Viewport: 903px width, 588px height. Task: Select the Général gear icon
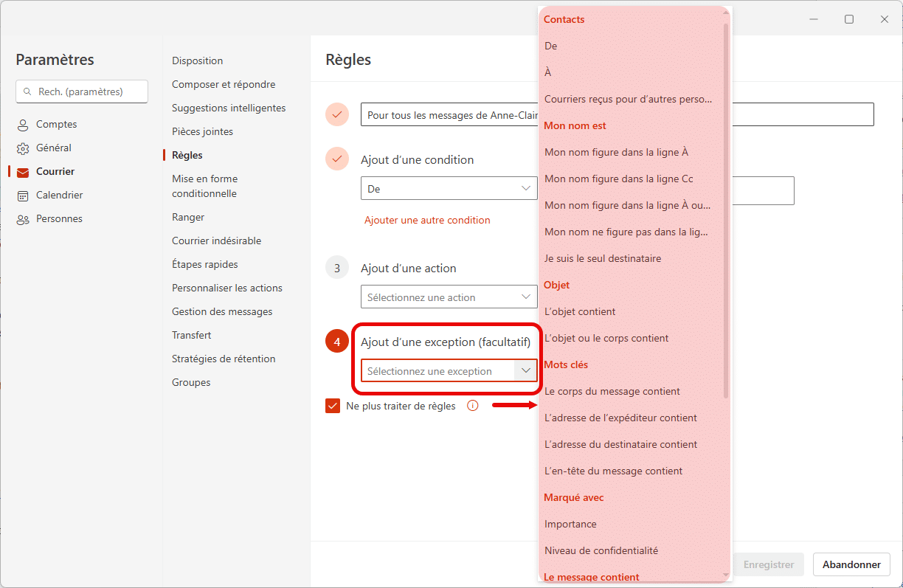coord(23,148)
